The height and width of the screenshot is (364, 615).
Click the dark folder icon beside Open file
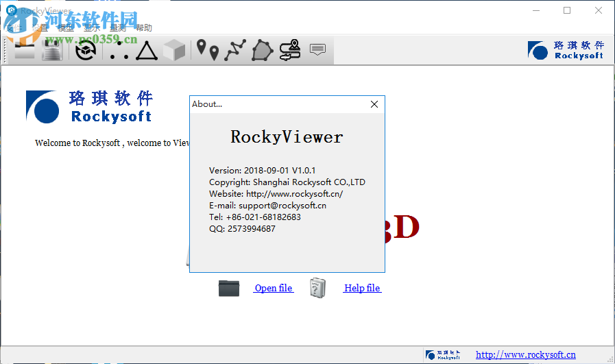(x=229, y=289)
